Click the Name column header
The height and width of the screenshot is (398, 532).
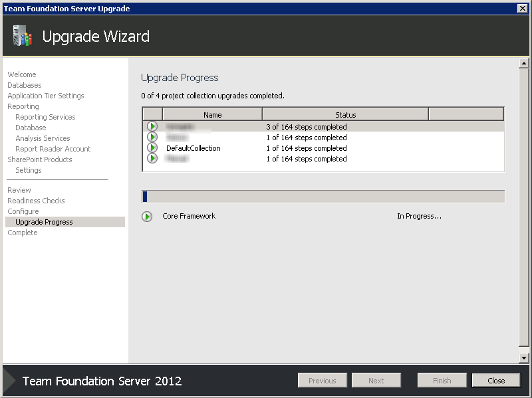pos(212,114)
